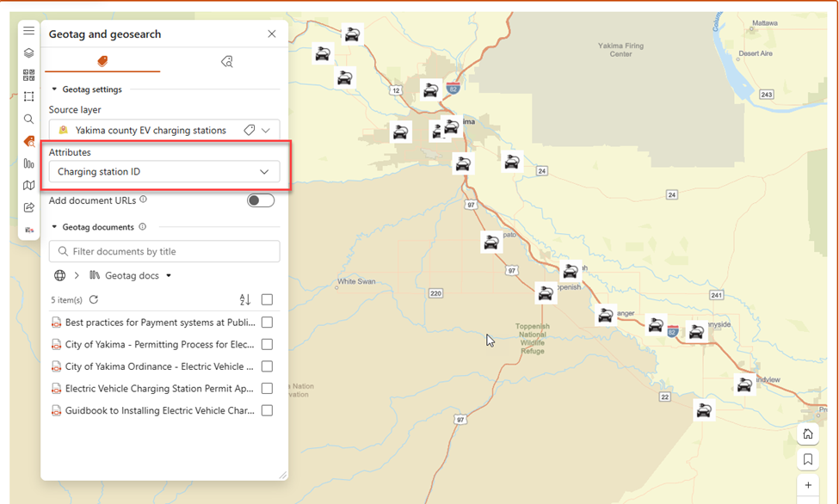Open the Source layer dropdown
839x504 pixels.
pos(164,130)
